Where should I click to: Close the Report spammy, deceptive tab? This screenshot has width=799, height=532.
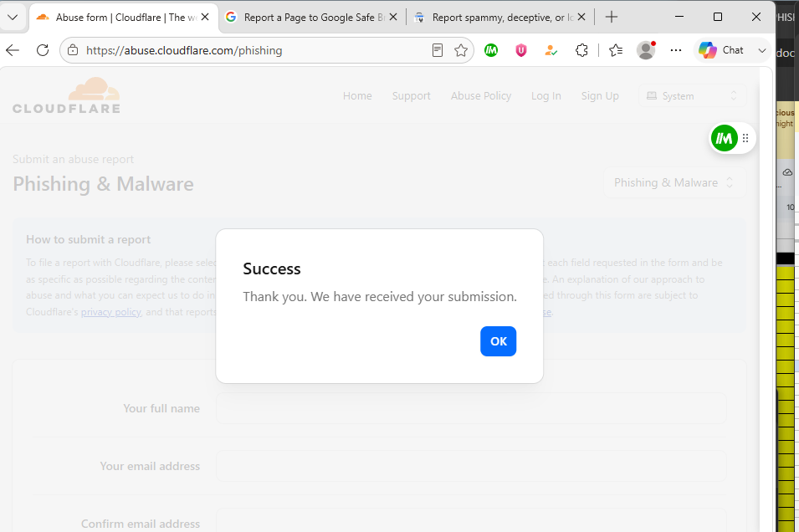click(581, 17)
